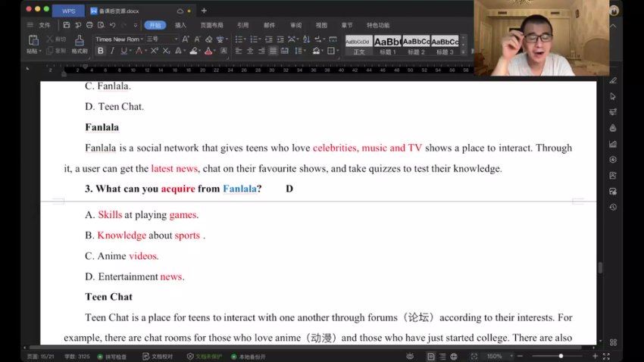Increase font size with A+ icon

[x=186, y=39]
